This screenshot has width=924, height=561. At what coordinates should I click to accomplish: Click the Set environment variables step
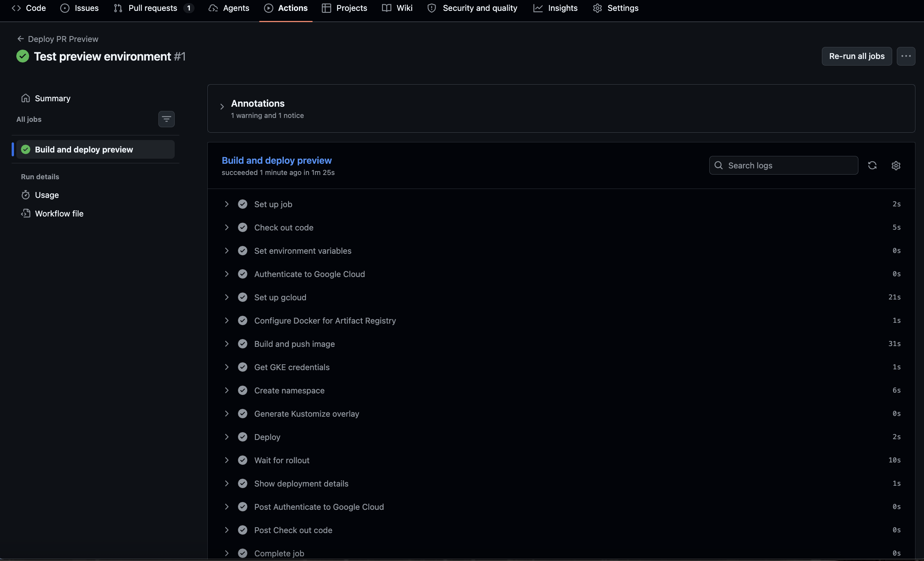(x=562, y=251)
